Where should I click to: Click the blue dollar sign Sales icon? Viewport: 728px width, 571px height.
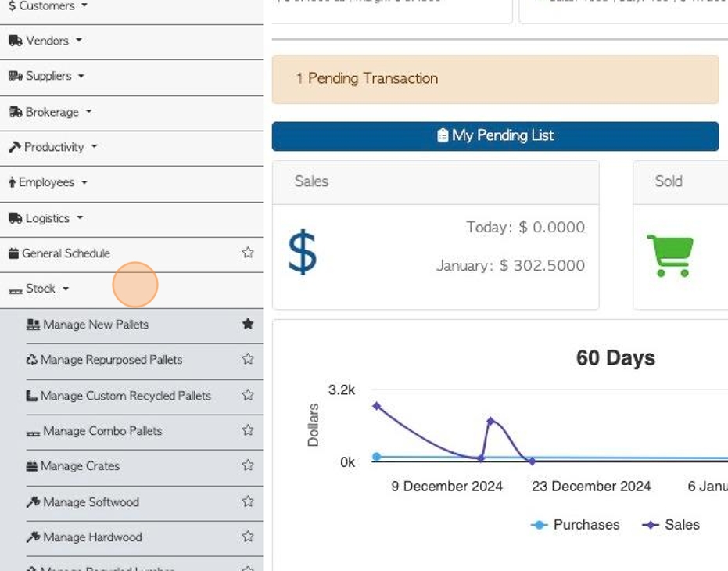point(302,253)
